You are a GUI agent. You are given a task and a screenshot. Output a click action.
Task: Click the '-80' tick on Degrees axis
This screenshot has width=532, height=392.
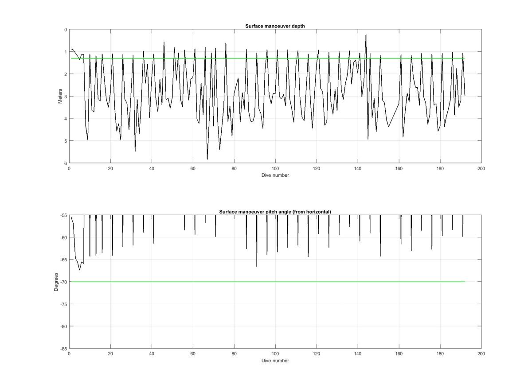tap(63, 326)
